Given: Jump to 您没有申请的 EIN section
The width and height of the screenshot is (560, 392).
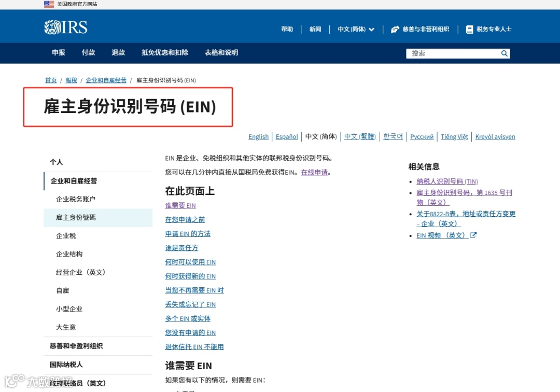Looking at the screenshot, I should (x=190, y=333).
